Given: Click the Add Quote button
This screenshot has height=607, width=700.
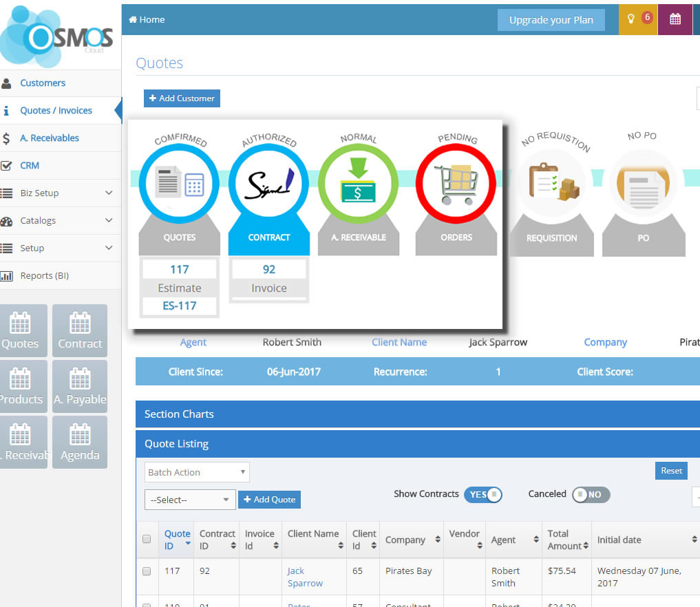Looking at the screenshot, I should coord(269,500).
